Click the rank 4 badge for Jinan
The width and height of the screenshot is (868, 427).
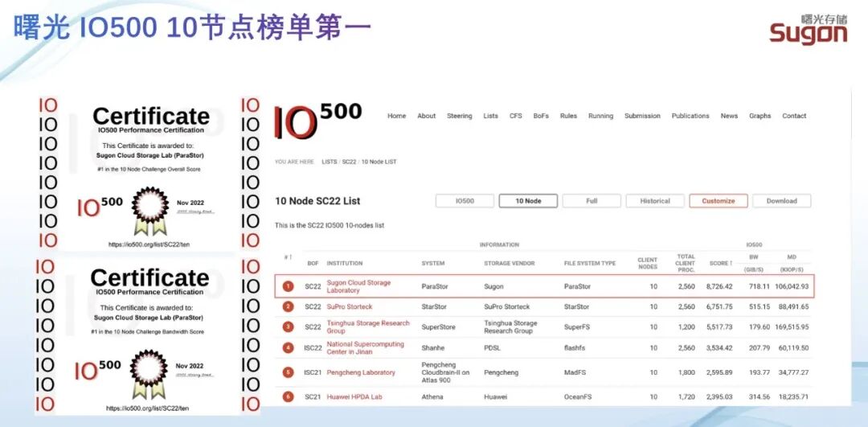(288, 348)
